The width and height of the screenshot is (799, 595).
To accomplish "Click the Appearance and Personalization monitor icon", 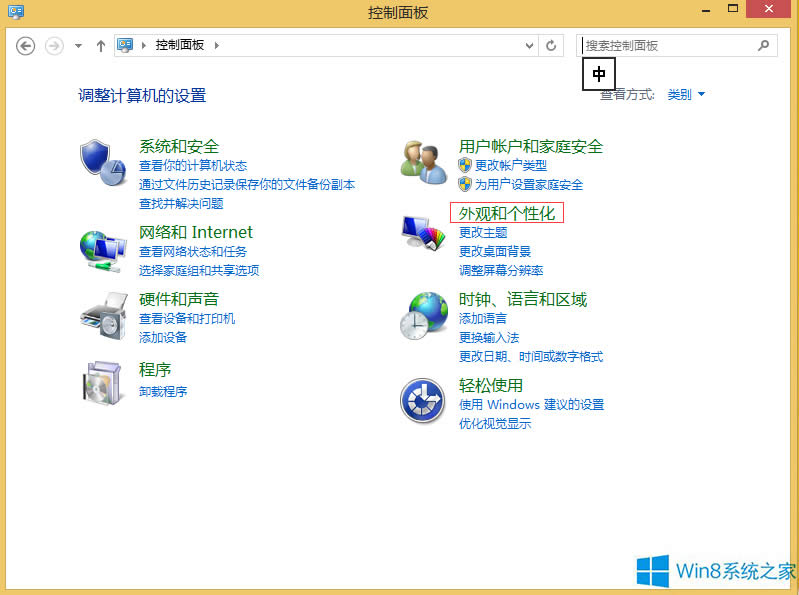I will (422, 235).
